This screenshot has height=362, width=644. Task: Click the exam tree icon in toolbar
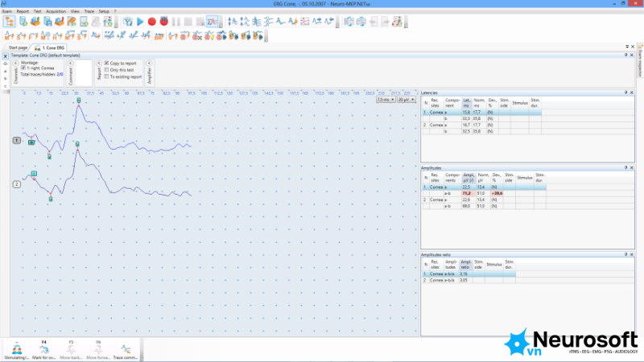(x=9, y=22)
